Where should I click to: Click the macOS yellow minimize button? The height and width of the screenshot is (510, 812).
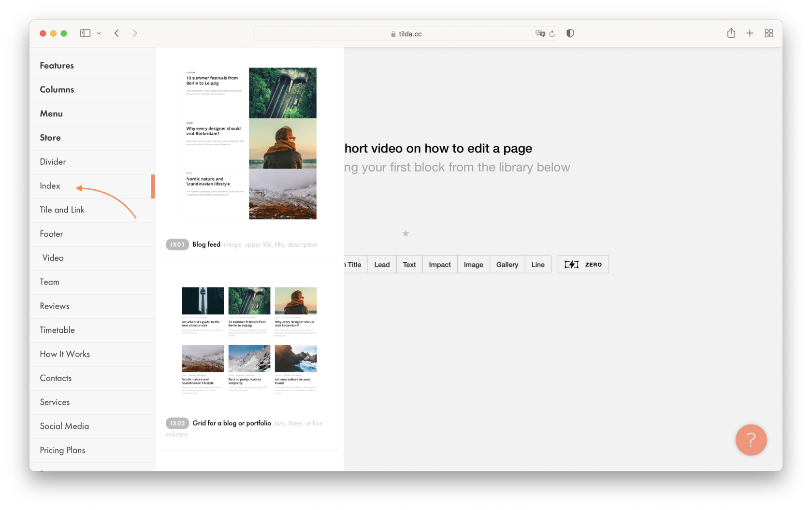pyautogui.click(x=54, y=33)
